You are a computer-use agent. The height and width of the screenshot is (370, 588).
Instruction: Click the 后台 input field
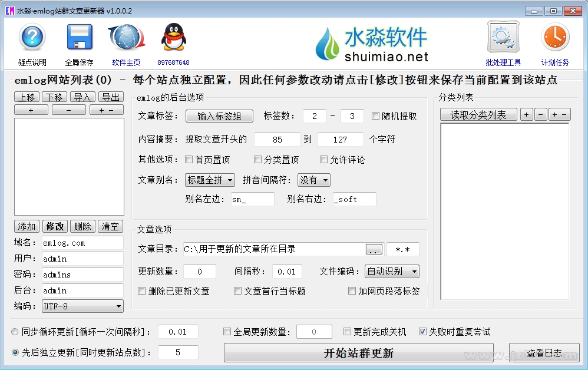82,290
